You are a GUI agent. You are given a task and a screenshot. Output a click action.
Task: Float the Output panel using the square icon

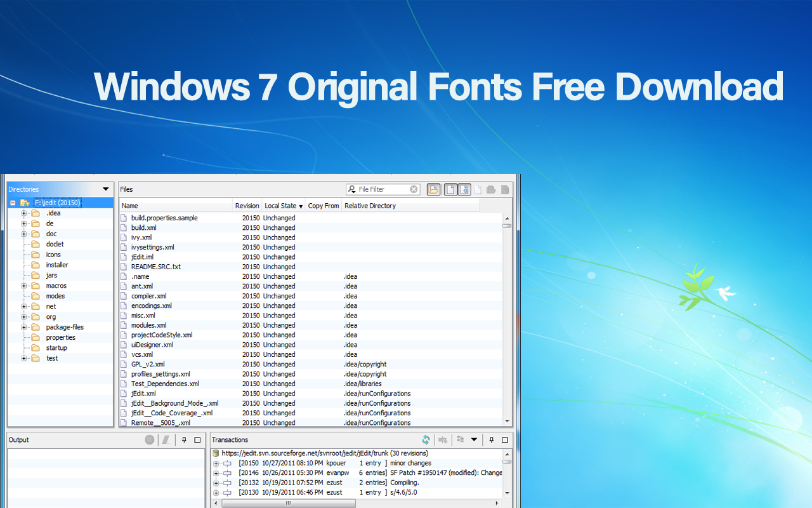coord(197,439)
